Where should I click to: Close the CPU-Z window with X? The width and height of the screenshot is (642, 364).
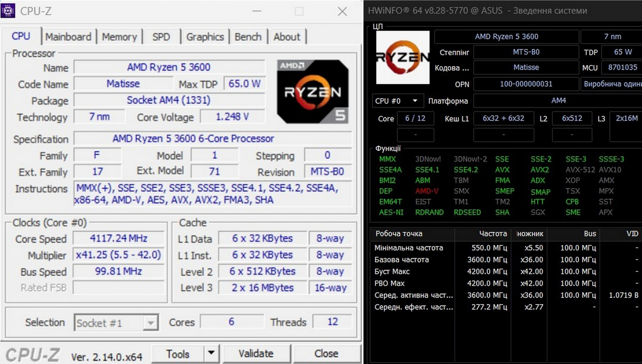[342, 12]
